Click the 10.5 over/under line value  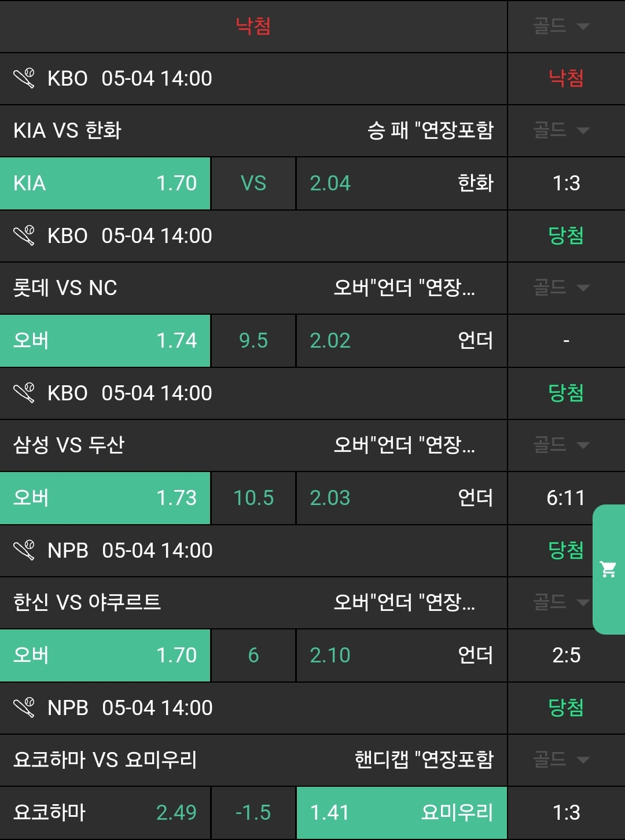pyautogui.click(x=253, y=498)
